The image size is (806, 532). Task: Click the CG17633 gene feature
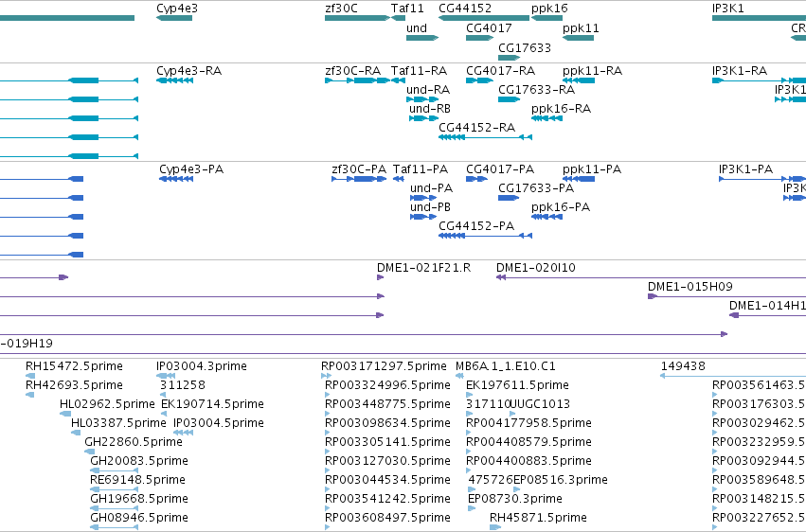tap(509, 58)
